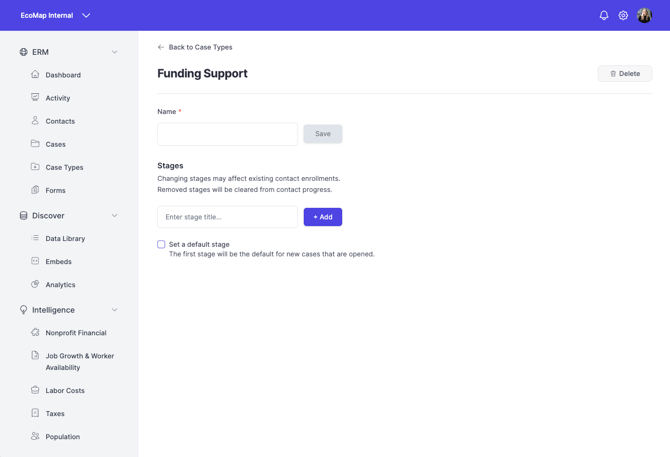This screenshot has width=670, height=457.
Task: Expand the EcoMap Internal workspace dropdown
Action: coord(86,15)
